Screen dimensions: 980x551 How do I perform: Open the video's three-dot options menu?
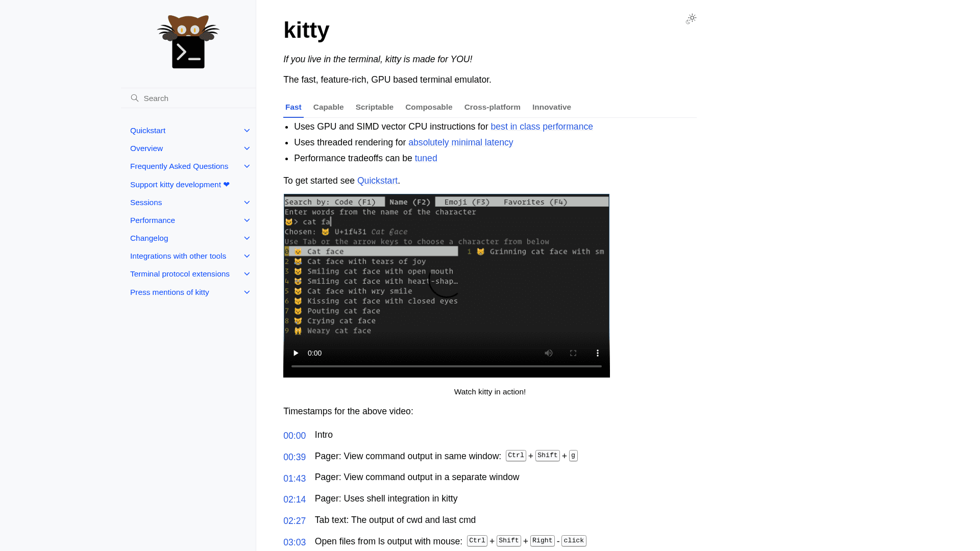pos(598,353)
